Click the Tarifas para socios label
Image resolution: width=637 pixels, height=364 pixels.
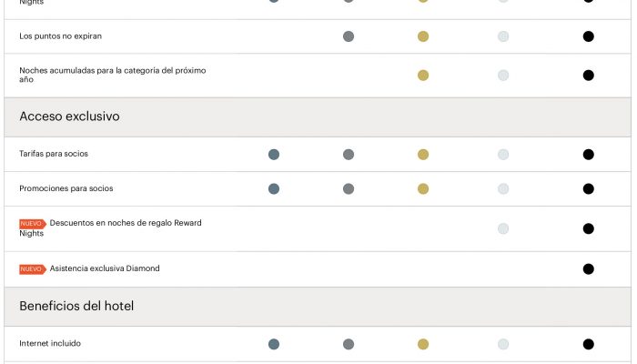pos(54,154)
